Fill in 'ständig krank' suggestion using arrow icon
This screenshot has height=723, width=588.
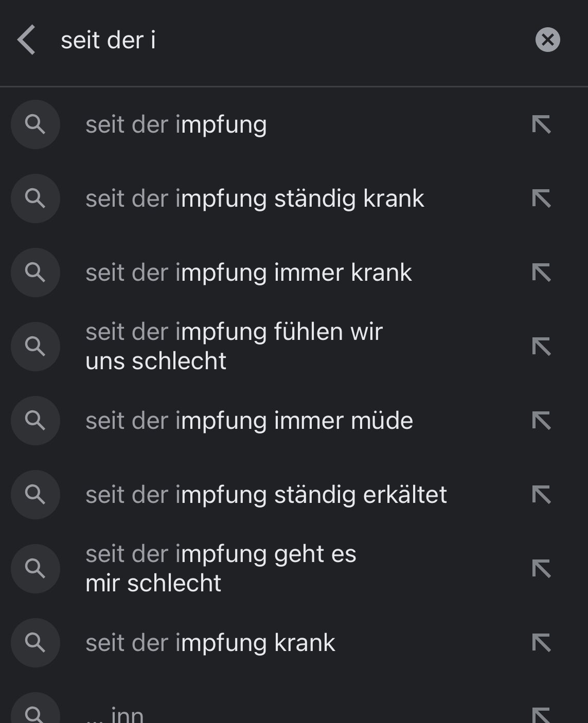pyautogui.click(x=541, y=199)
